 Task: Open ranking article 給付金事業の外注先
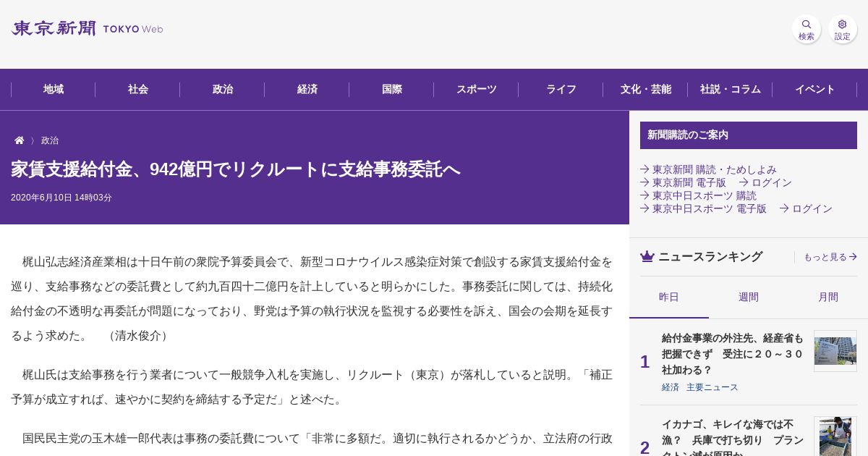pos(733,354)
